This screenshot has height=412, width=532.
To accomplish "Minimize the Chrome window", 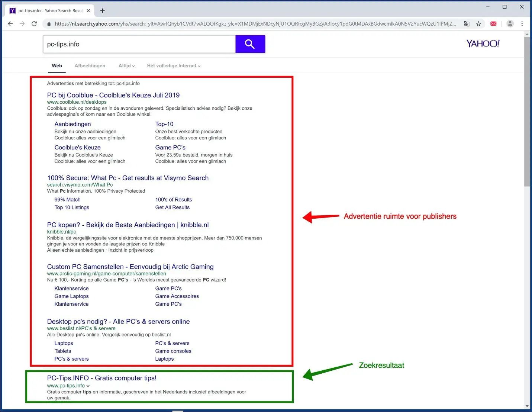I will tap(487, 7).
